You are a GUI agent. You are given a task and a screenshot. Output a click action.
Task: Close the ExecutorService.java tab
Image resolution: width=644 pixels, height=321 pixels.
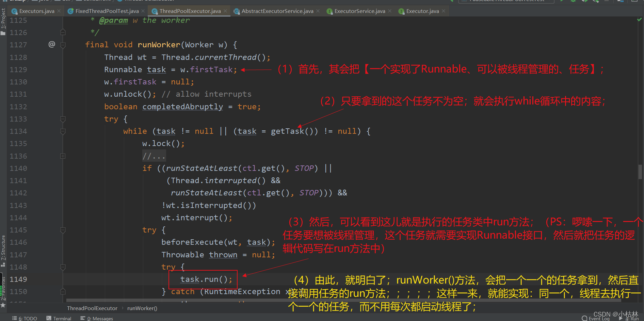tap(390, 11)
